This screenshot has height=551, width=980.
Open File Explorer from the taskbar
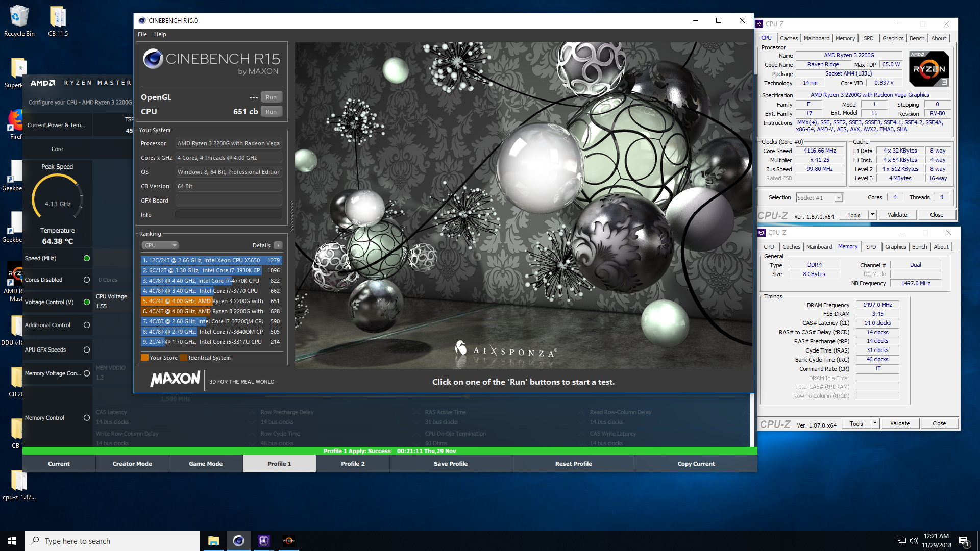tap(213, 541)
